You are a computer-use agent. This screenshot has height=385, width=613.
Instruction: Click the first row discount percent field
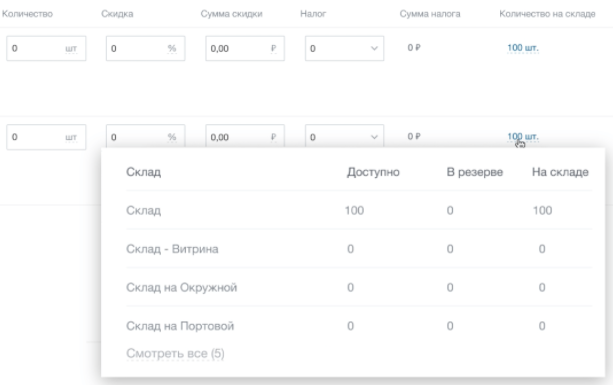(145, 48)
